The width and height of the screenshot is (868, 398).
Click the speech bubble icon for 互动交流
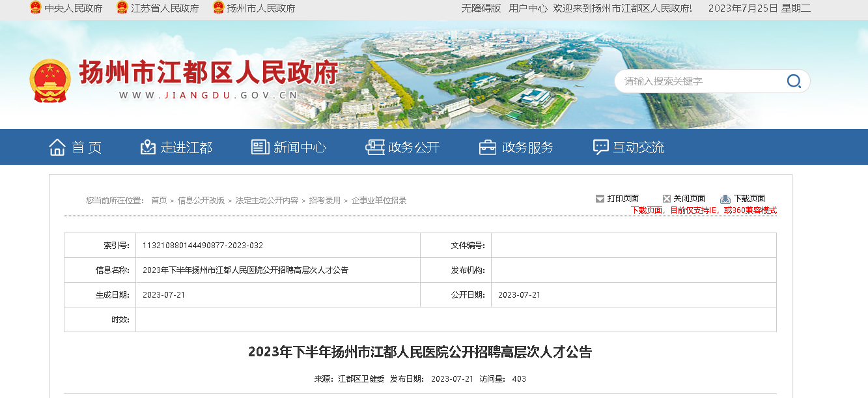pos(600,147)
